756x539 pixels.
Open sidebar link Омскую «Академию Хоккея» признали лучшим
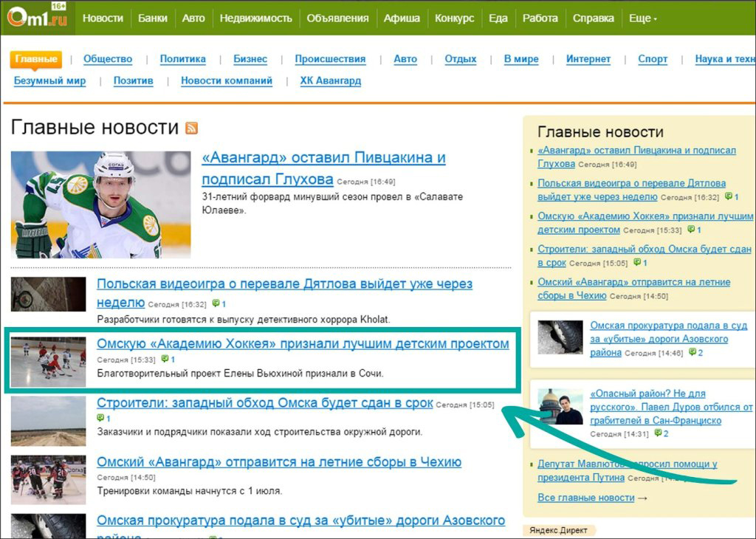click(x=645, y=223)
